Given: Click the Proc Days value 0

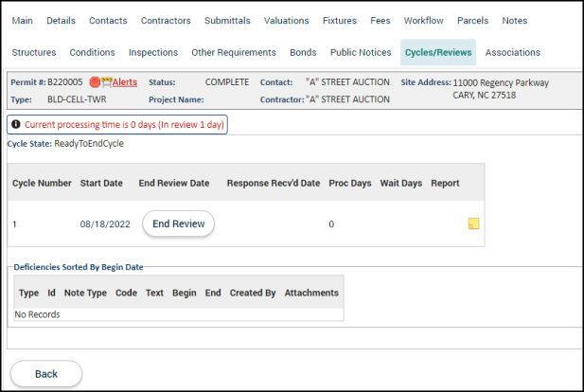Looking at the screenshot, I should pos(331,224).
